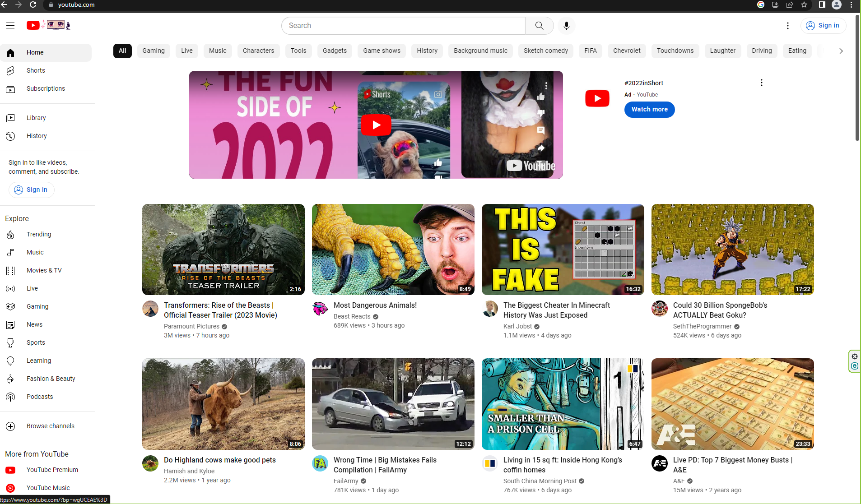861x504 pixels.
Task: Open Trending under Explore
Action: pos(39,234)
